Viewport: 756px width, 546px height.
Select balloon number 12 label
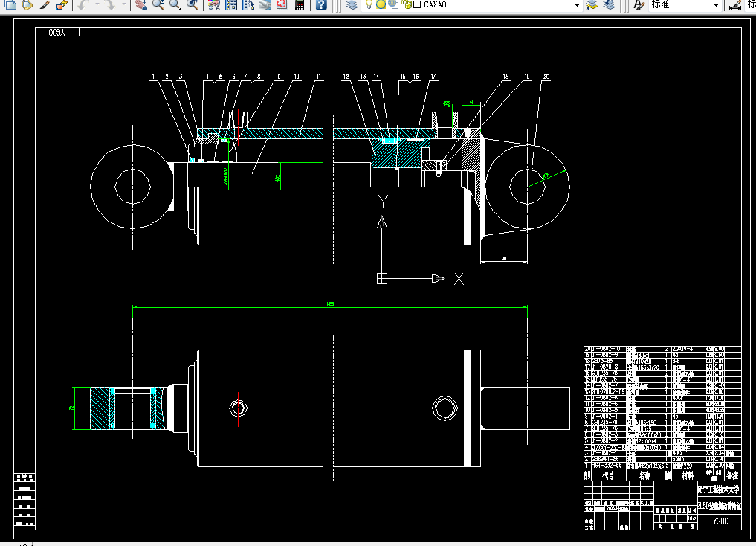(x=346, y=76)
